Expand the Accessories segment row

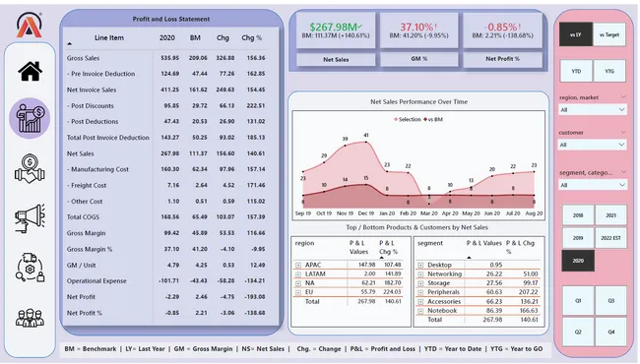point(420,302)
